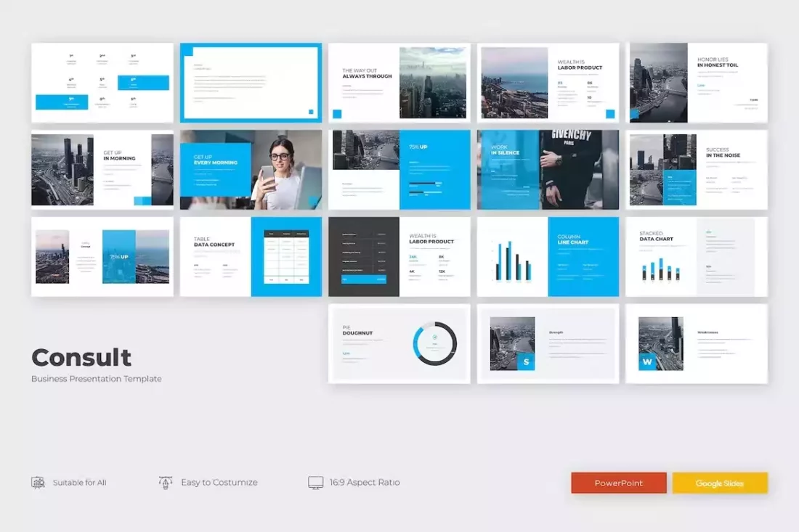
Task: Click the yellow Google Slides button
Action: (720, 483)
